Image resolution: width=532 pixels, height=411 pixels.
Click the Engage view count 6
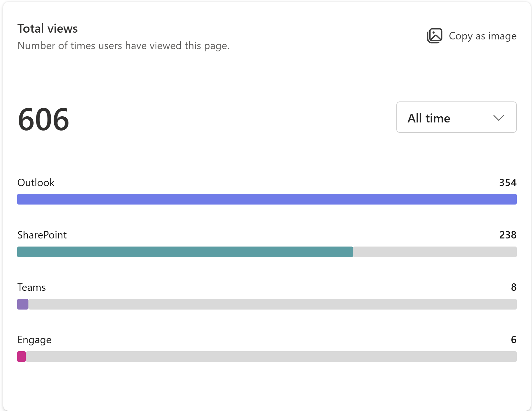(513, 340)
